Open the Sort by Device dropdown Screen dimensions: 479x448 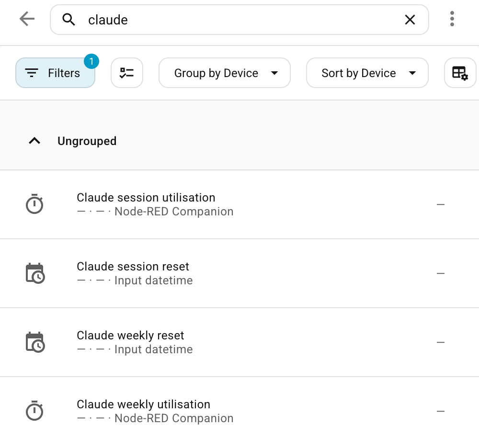coord(367,73)
